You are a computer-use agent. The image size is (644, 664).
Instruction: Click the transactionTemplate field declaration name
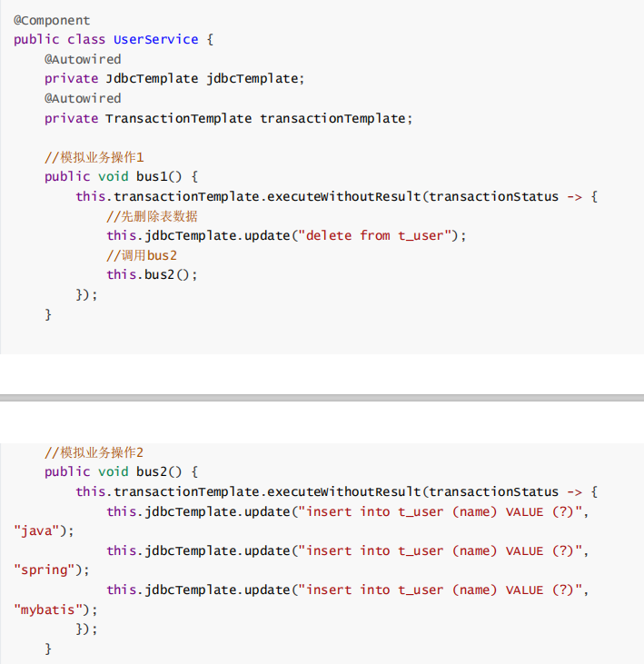point(332,118)
